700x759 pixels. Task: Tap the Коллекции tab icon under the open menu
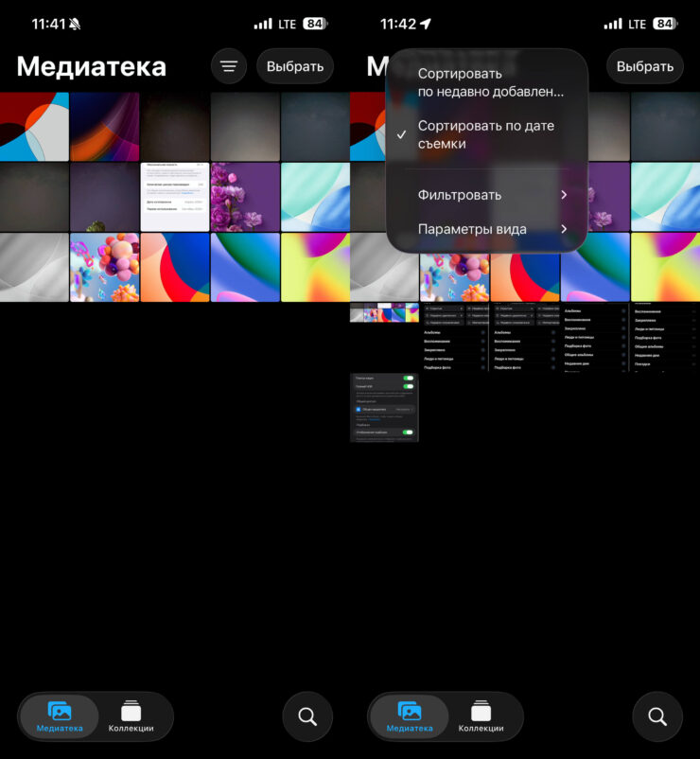coord(481,712)
